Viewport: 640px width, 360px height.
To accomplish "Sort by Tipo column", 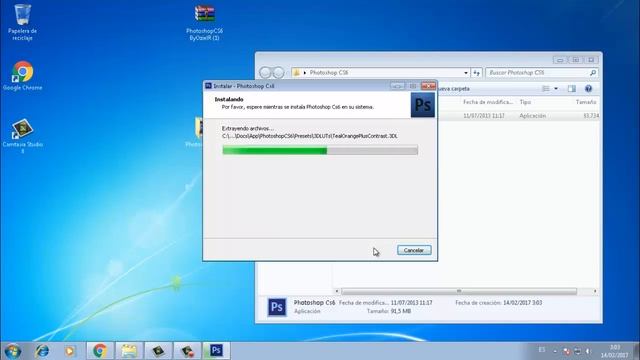I will pyautogui.click(x=525, y=102).
